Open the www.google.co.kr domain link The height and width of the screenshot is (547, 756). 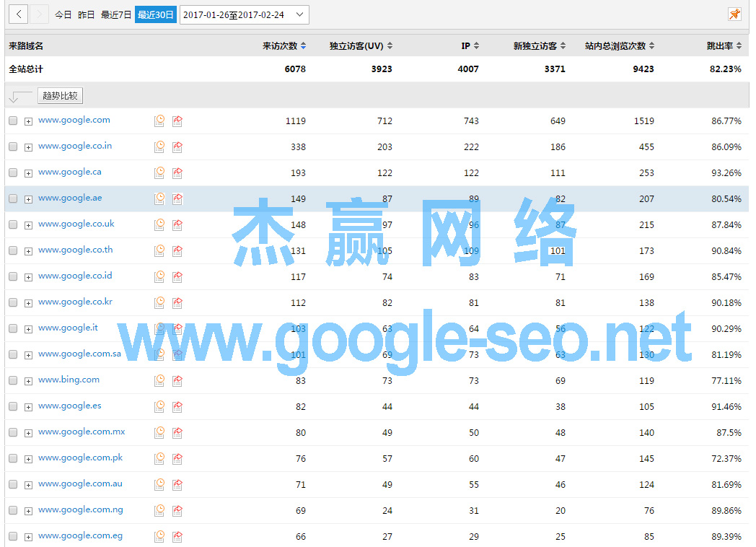pyautogui.click(x=75, y=302)
